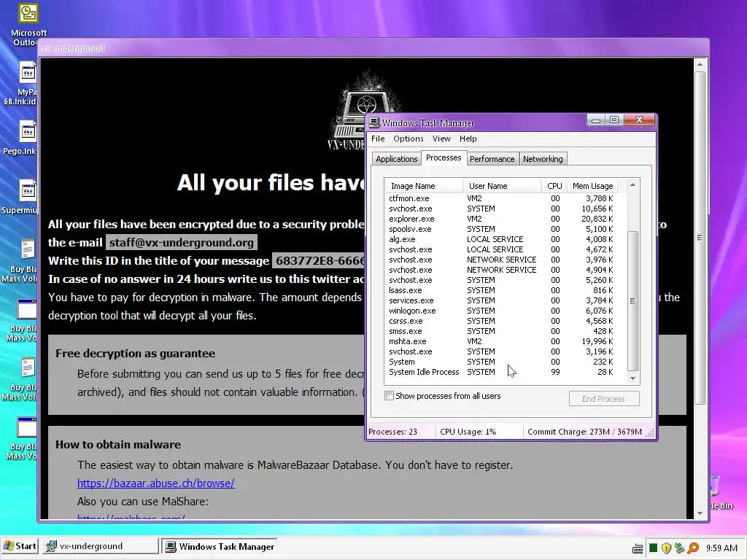
Task: Switch to the Applications tab
Action: (396, 159)
